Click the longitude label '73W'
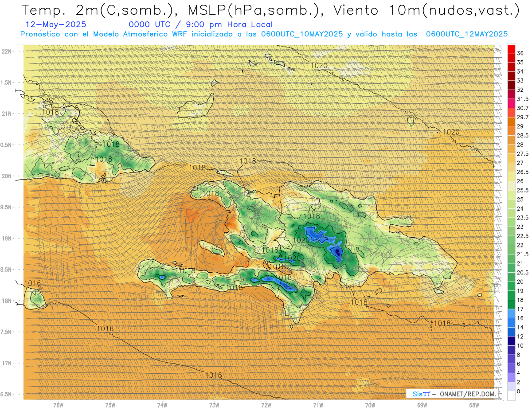 click(214, 405)
